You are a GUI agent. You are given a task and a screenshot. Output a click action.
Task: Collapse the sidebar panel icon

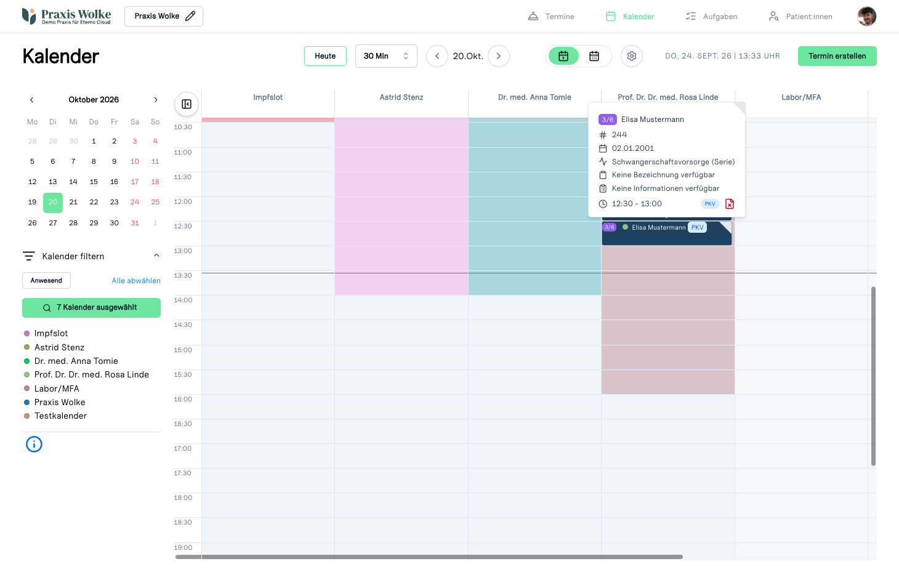pyautogui.click(x=187, y=104)
